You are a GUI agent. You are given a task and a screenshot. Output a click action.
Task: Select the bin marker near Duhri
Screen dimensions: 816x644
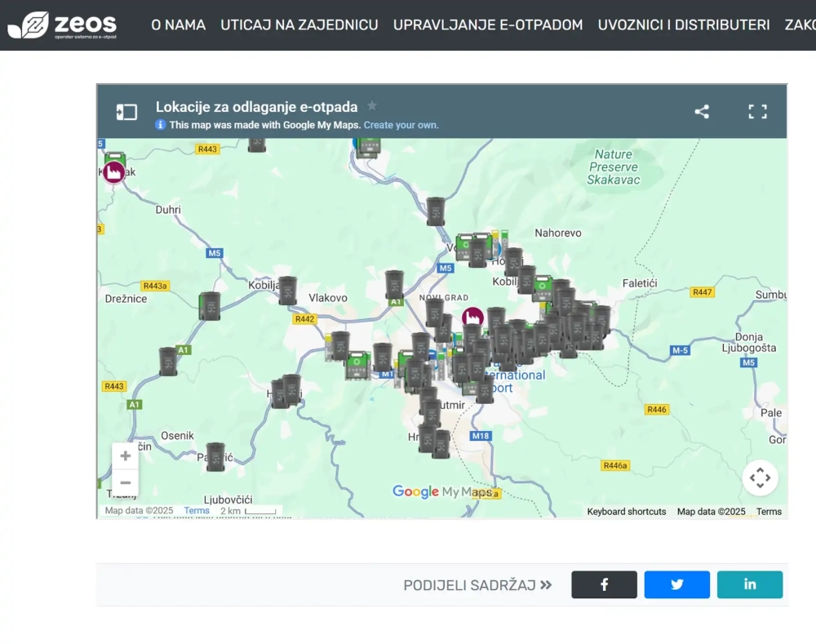point(210,305)
